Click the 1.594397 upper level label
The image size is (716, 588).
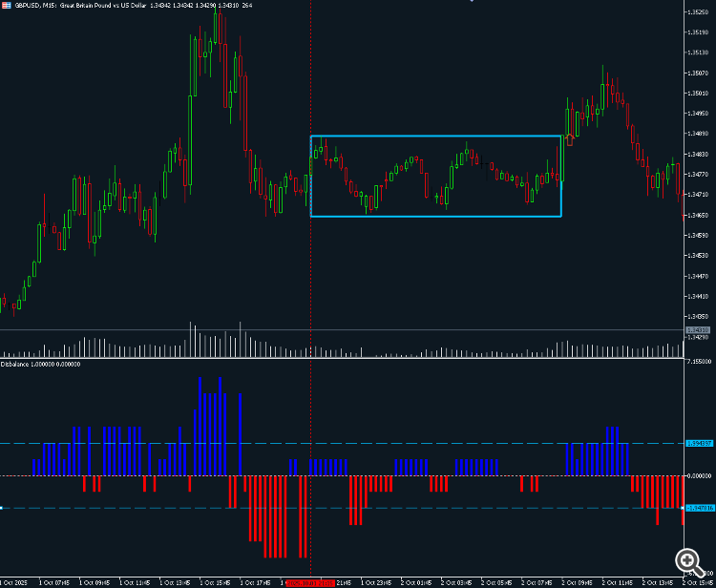click(x=699, y=443)
